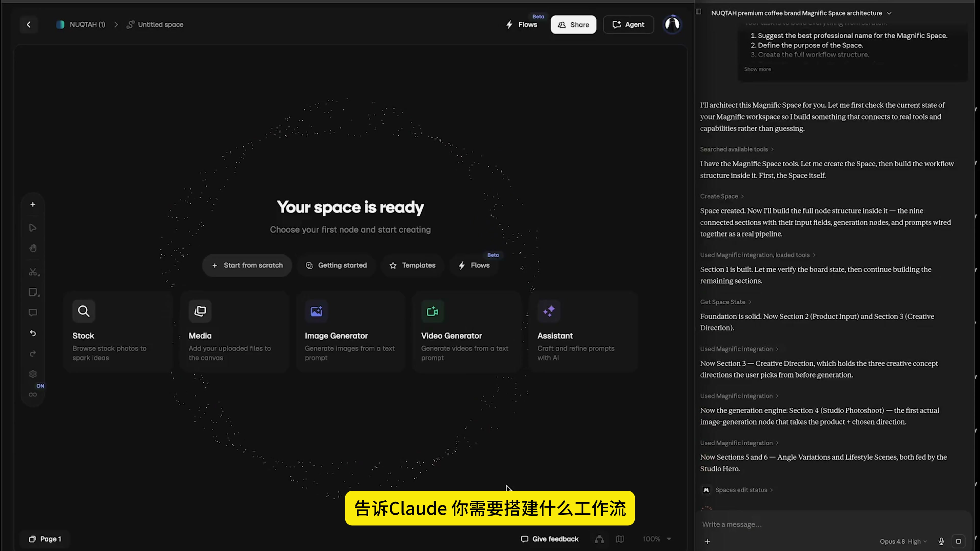Click Start from scratch
This screenshot has height=551, width=980.
[x=247, y=265]
